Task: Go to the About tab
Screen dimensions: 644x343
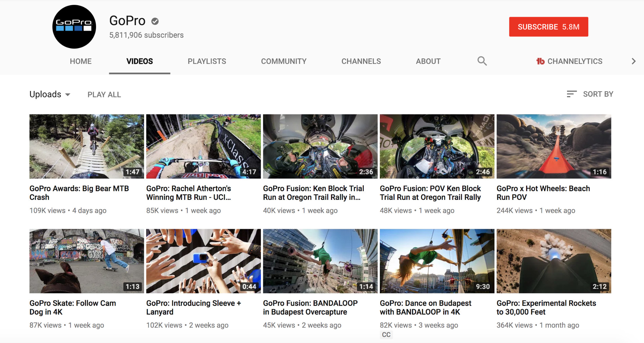Action: pos(428,61)
